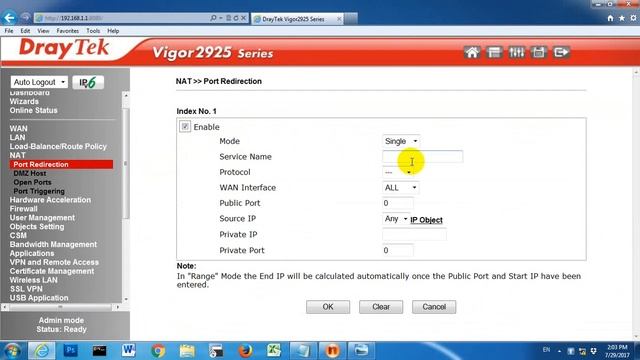
Task: Click the Cancel button
Action: coord(434,307)
